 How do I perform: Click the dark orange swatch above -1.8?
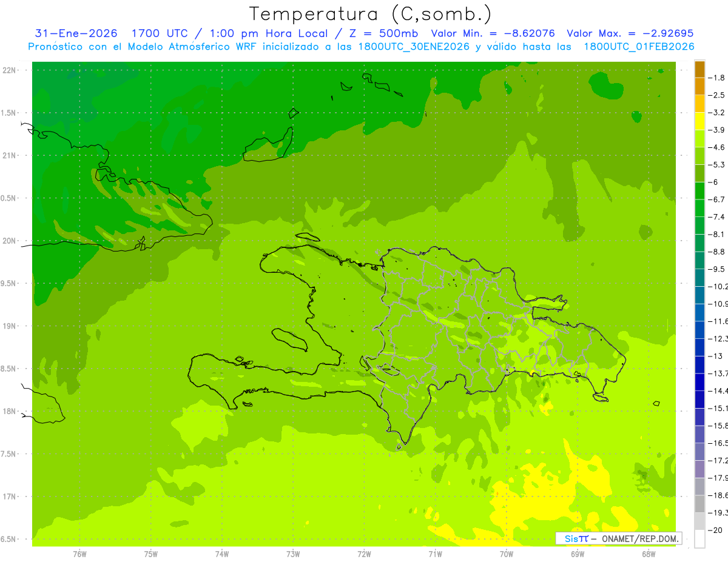click(x=699, y=69)
